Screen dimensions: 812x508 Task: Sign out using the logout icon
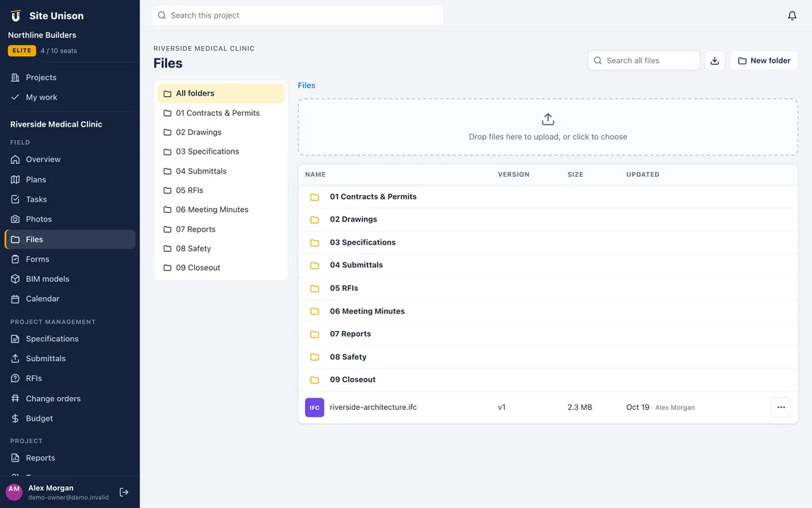tap(124, 492)
